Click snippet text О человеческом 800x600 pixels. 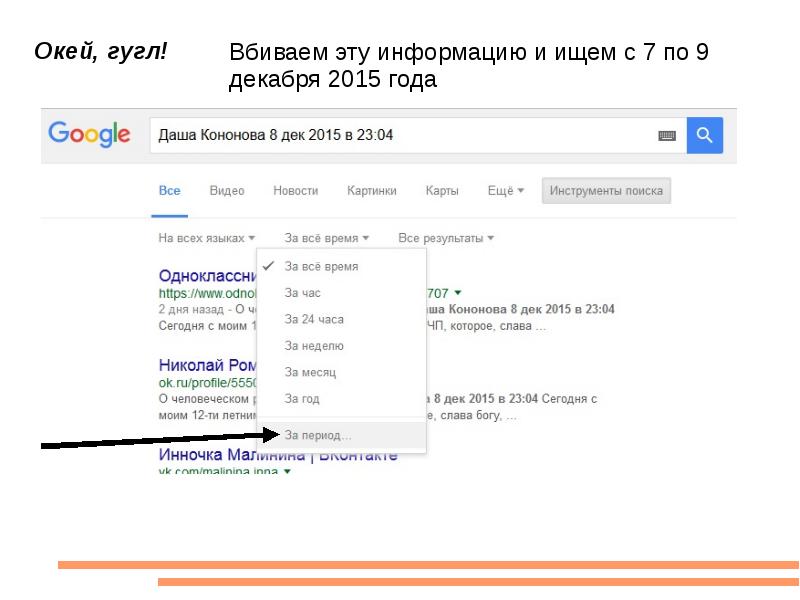pyautogui.click(x=204, y=399)
